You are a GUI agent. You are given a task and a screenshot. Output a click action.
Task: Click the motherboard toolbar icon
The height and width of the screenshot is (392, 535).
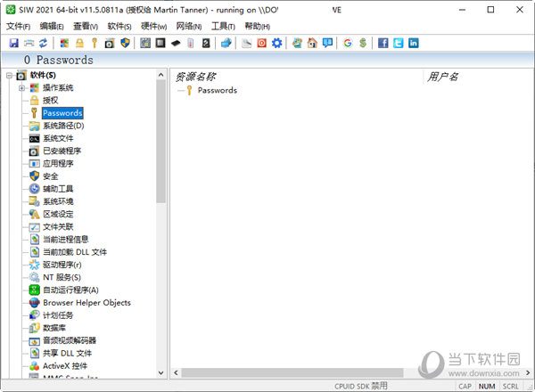click(x=145, y=43)
